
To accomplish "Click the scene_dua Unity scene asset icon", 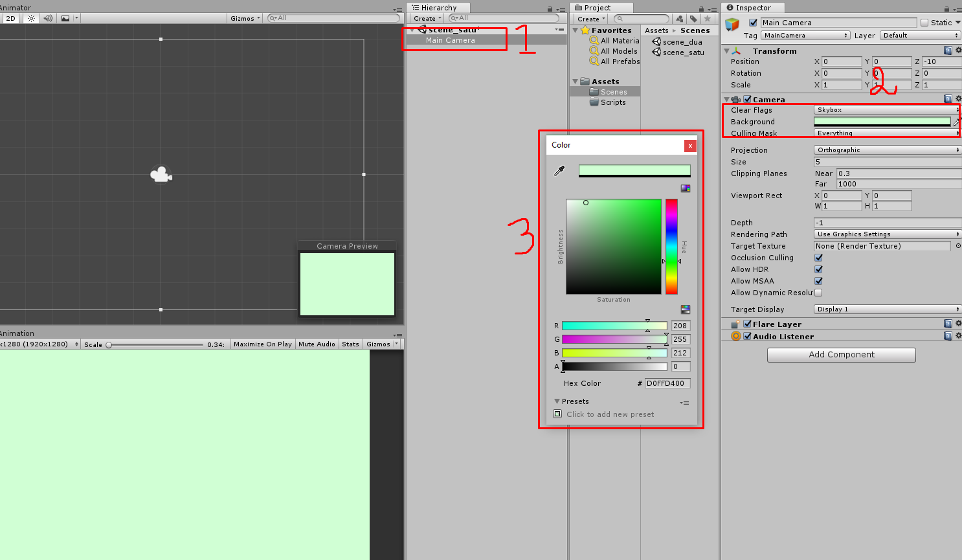I will click(655, 41).
